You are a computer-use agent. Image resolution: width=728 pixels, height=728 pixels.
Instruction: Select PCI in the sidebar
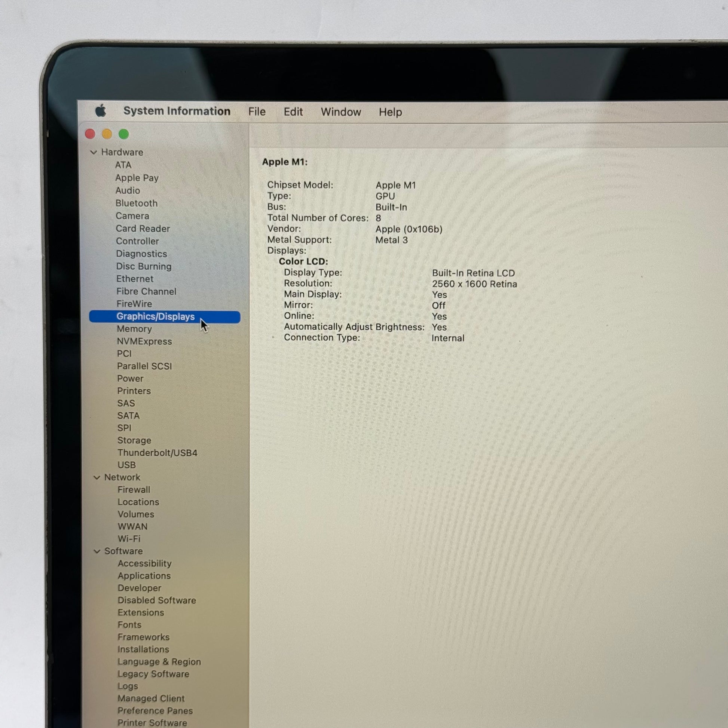click(x=124, y=354)
